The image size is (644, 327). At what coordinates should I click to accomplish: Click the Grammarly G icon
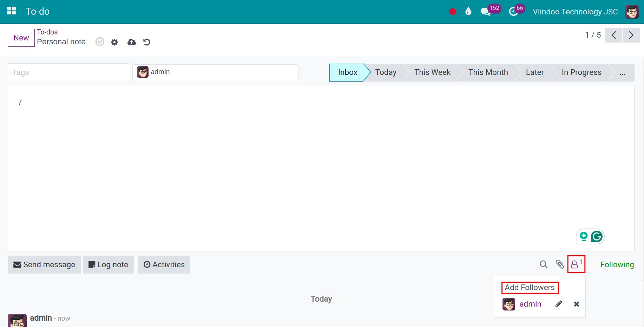coord(597,237)
